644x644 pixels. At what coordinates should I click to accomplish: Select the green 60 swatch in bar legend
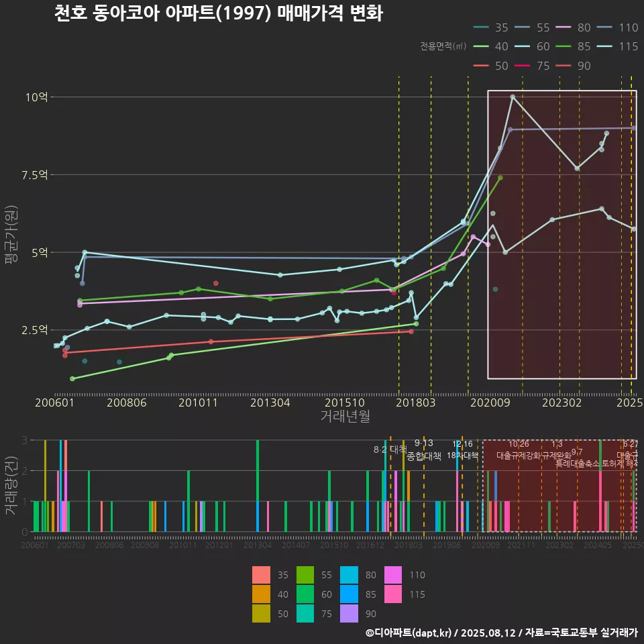305,594
